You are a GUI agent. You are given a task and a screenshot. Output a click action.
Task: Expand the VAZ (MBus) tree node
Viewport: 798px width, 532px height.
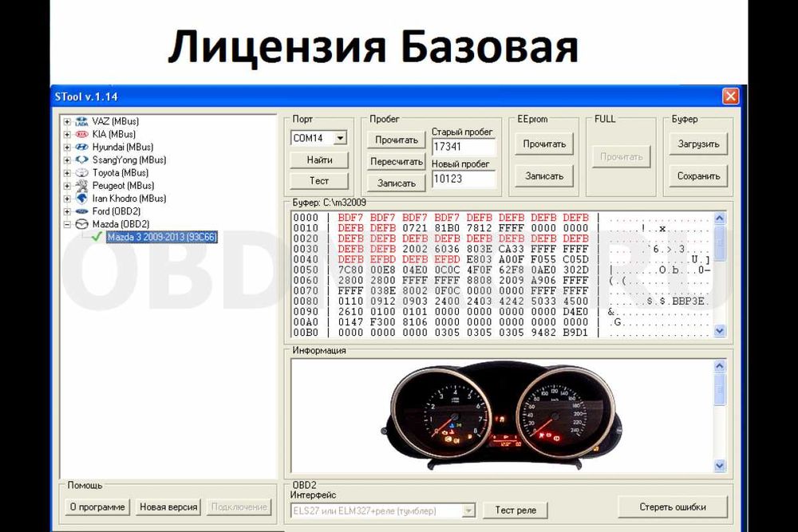(67, 121)
